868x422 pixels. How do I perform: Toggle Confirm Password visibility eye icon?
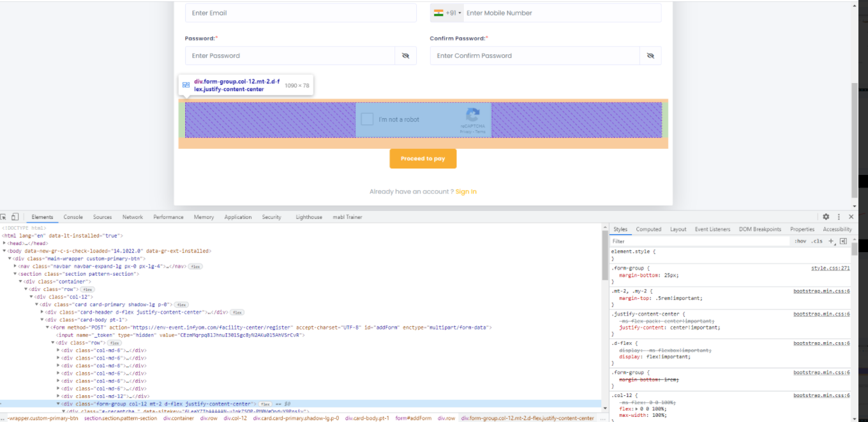[650, 56]
